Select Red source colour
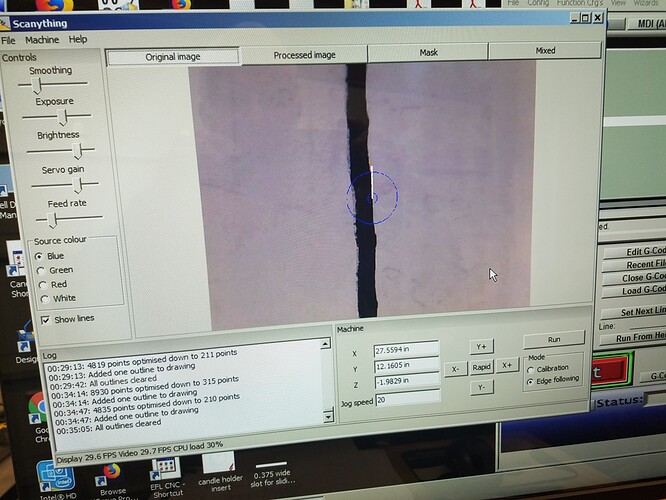 coord(42,285)
